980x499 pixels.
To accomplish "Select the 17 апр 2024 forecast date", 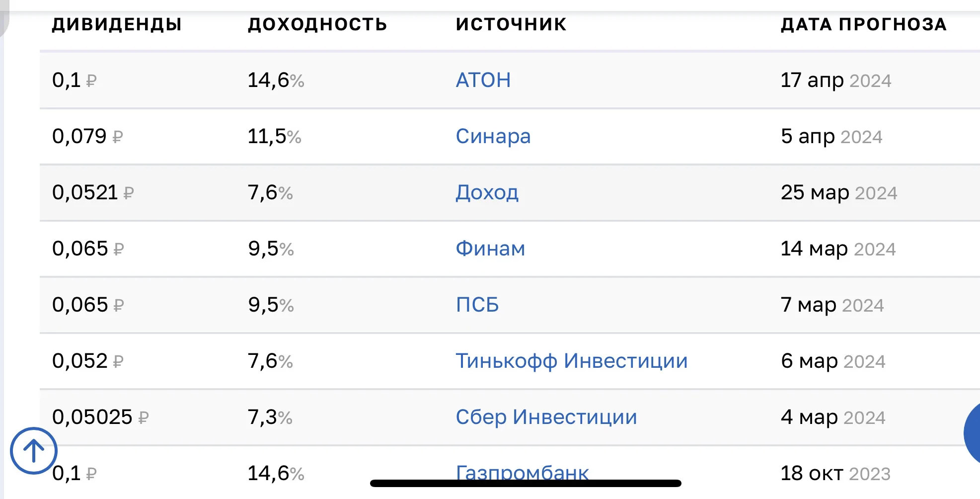I will pos(836,80).
